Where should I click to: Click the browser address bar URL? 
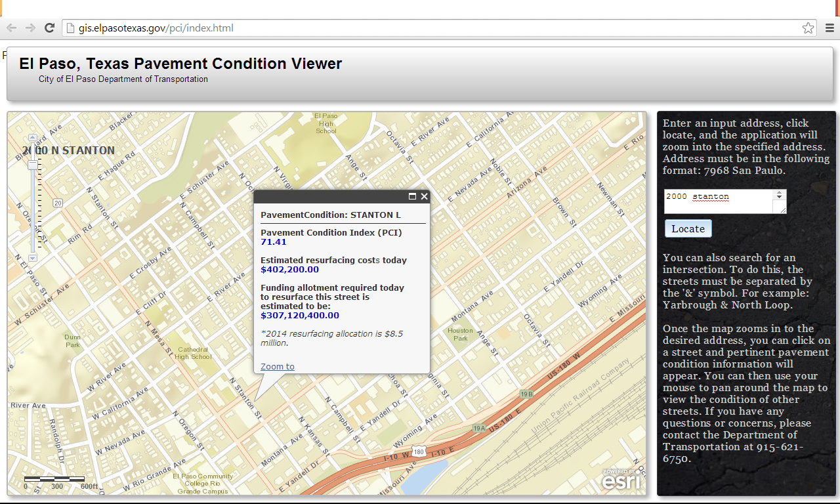[156, 28]
